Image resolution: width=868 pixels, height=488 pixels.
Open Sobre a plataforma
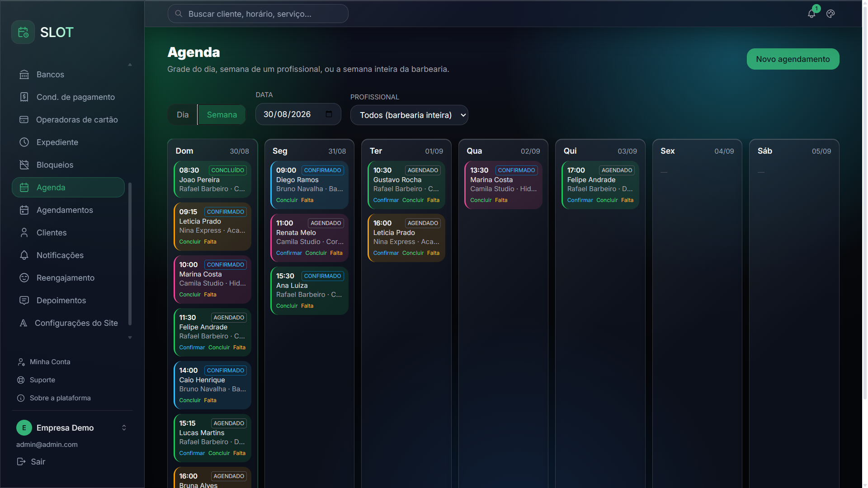(x=60, y=398)
